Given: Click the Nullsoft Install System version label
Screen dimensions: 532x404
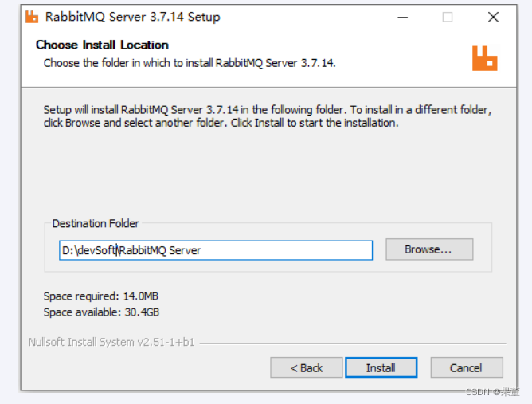Looking at the screenshot, I should (111, 343).
